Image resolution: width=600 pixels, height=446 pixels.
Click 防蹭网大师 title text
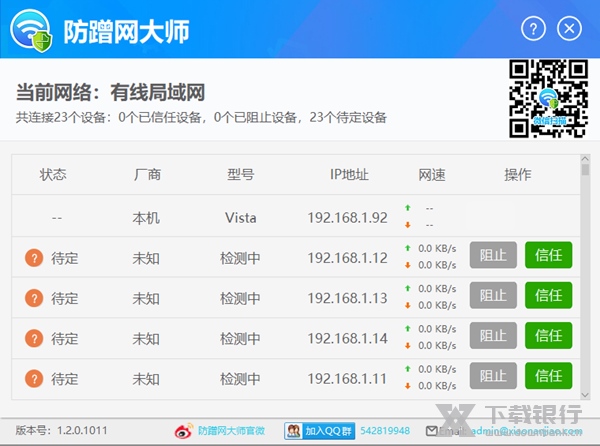pos(126,31)
